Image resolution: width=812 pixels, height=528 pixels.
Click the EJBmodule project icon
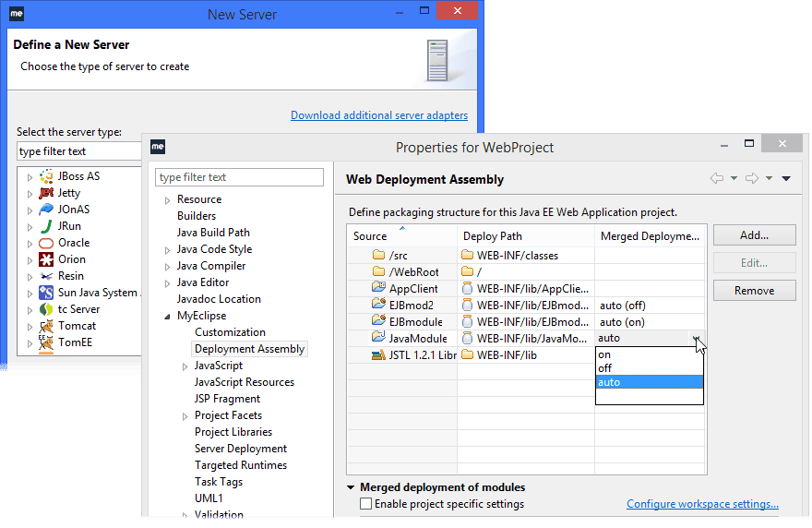click(x=378, y=319)
